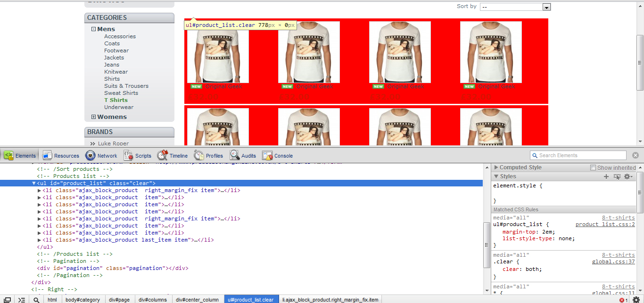Open the T Shirts category link
This screenshot has height=303, width=644.
(116, 100)
